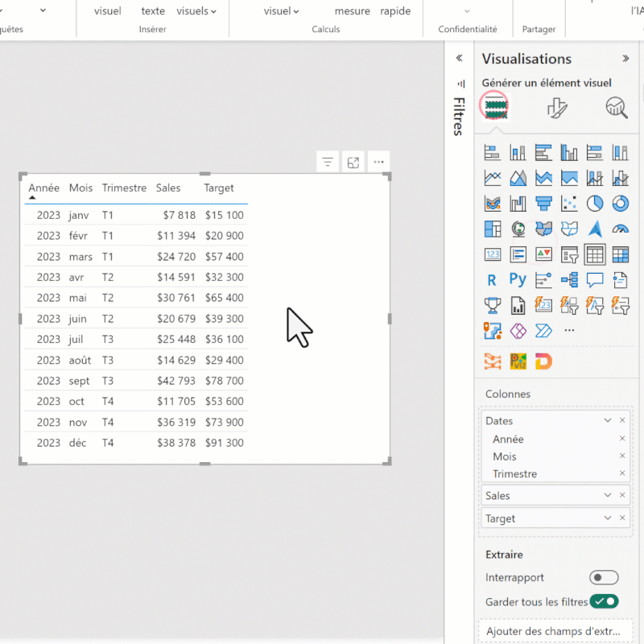The height and width of the screenshot is (644, 644).
Task: Sort by the Année column header
Action: [x=44, y=188]
